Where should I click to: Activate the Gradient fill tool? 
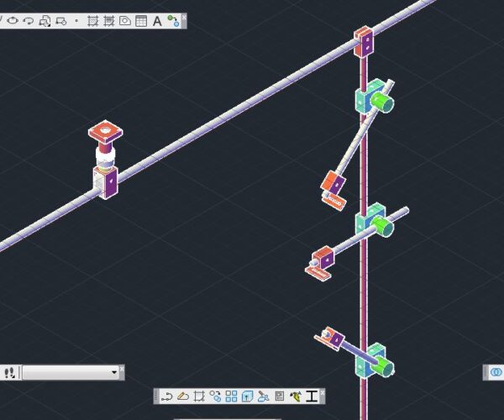tap(109, 21)
